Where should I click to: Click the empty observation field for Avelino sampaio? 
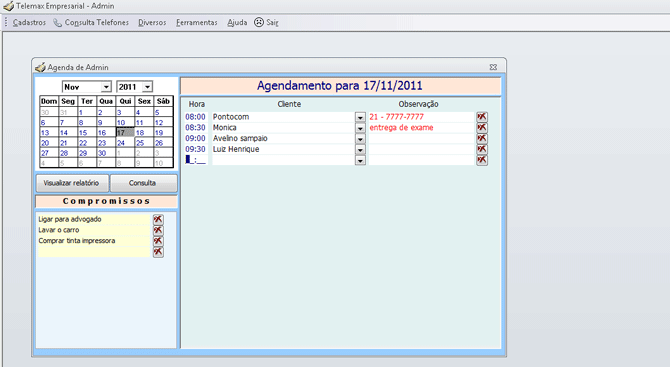pyautogui.click(x=421, y=138)
